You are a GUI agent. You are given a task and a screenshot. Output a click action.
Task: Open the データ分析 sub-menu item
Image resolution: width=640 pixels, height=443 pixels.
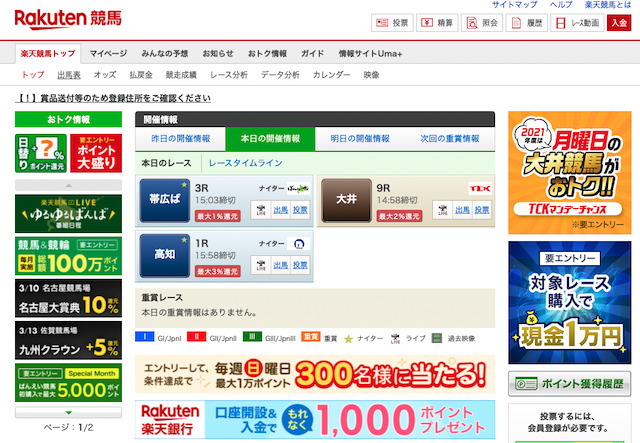[x=280, y=75]
